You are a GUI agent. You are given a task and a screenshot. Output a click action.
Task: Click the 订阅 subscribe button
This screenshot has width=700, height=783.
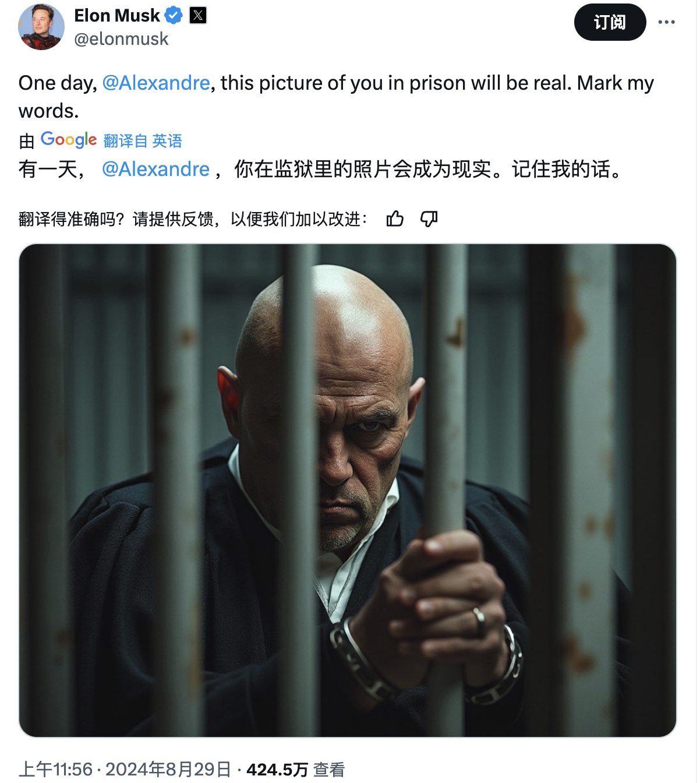tap(610, 22)
